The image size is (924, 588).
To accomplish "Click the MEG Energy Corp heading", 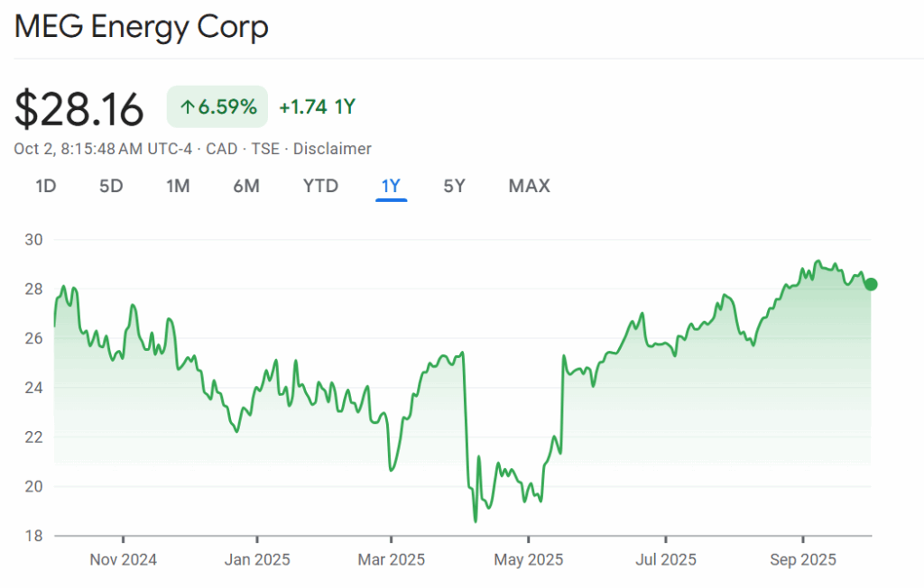I will (x=142, y=27).
